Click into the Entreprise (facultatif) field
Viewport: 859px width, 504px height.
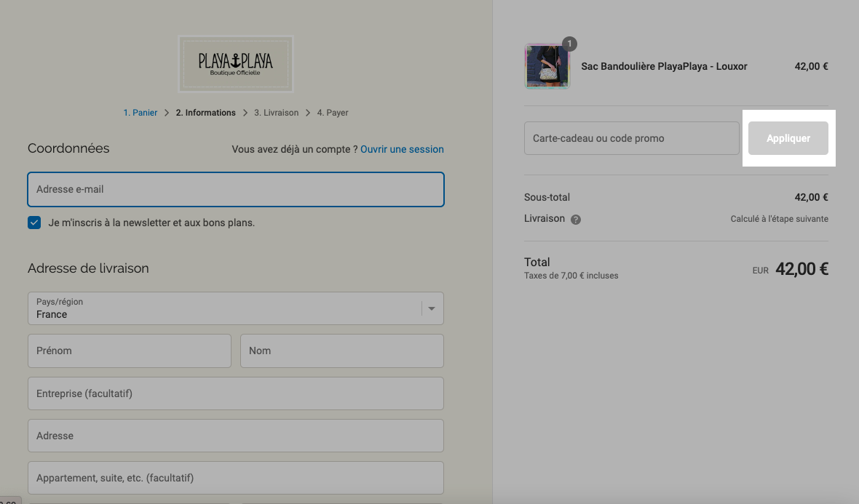point(236,393)
